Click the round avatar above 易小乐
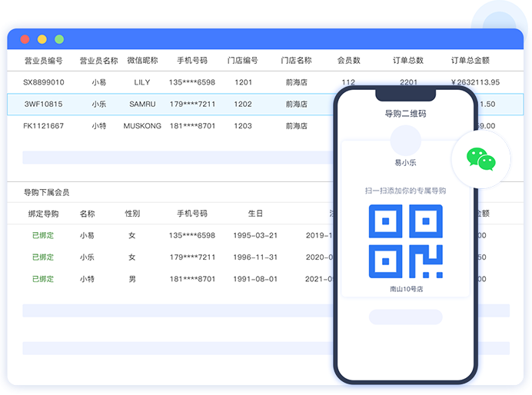 [x=405, y=141]
